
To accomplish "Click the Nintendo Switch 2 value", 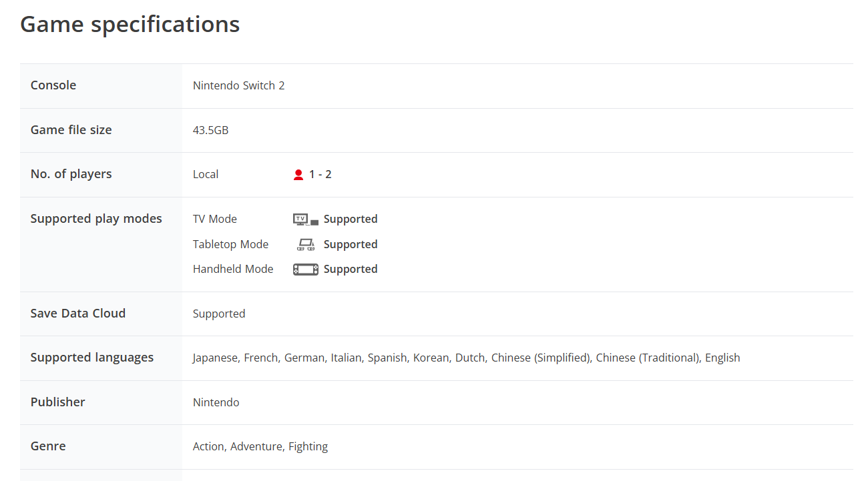I will point(239,85).
